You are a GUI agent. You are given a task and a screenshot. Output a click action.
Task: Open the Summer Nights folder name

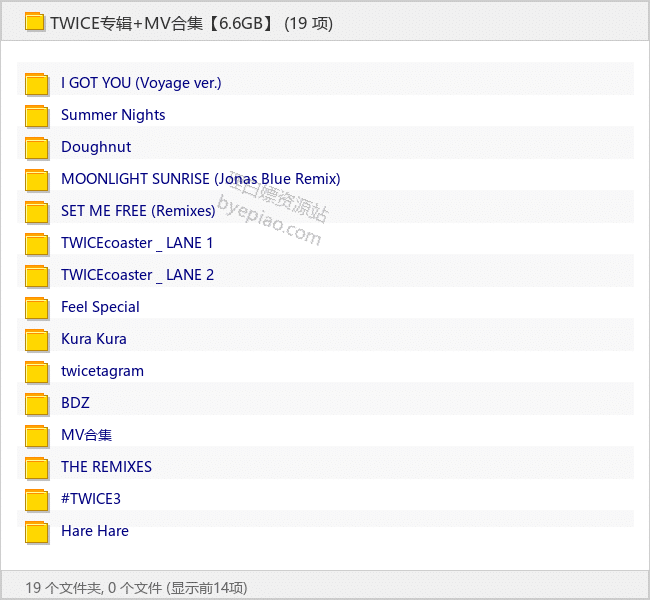pyautogui.click(x=113, y=115)
